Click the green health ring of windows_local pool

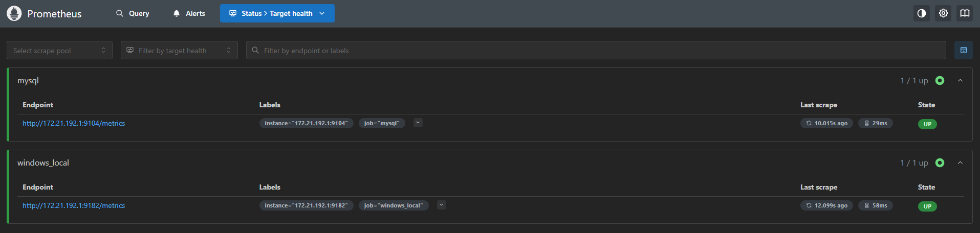click(x=940, y=163)
